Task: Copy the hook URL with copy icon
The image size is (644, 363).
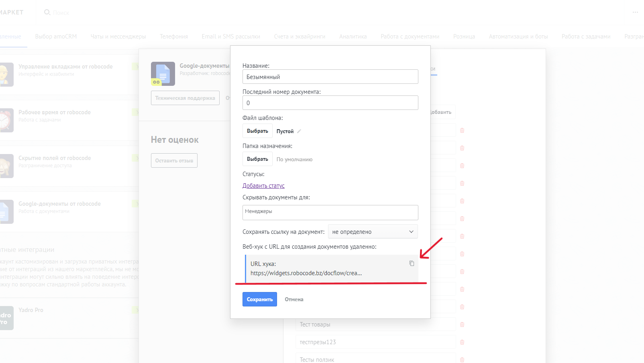Action: coord(412,264)
